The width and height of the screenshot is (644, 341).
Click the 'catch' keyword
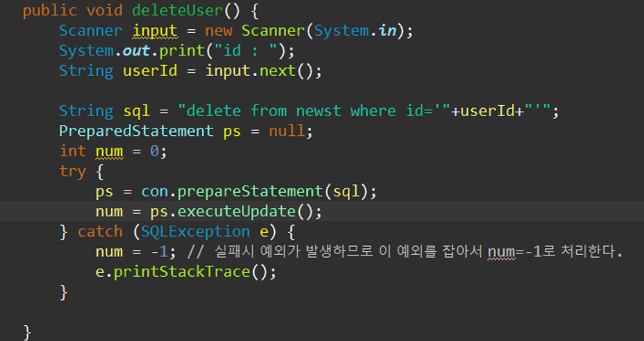pos(100,232)
